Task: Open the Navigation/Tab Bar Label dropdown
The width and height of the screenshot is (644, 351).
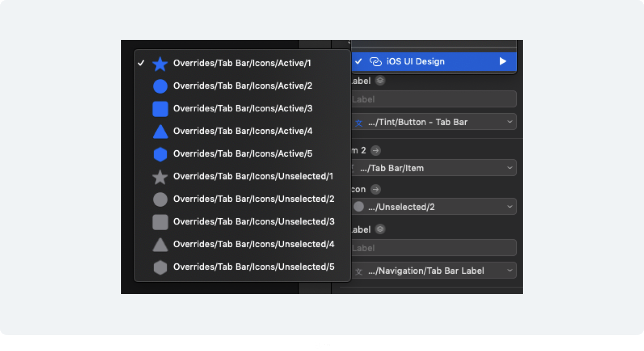Action: click(434, 271)
